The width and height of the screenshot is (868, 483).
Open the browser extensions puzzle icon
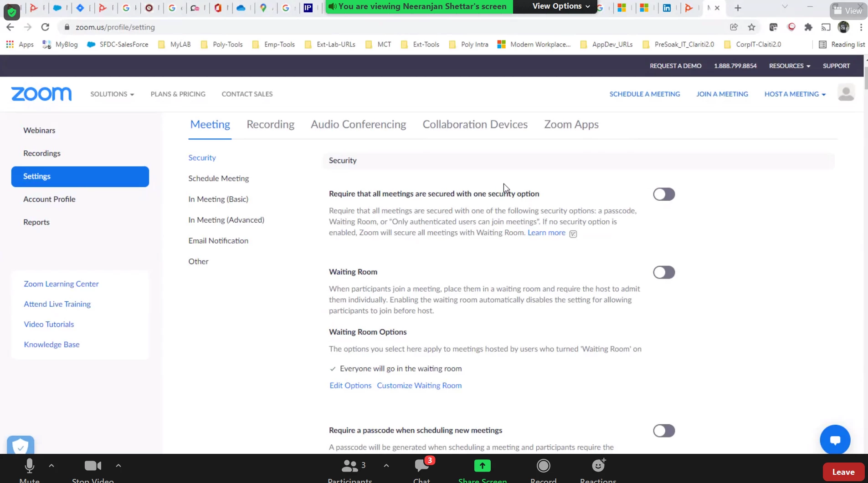pos(808,27)
